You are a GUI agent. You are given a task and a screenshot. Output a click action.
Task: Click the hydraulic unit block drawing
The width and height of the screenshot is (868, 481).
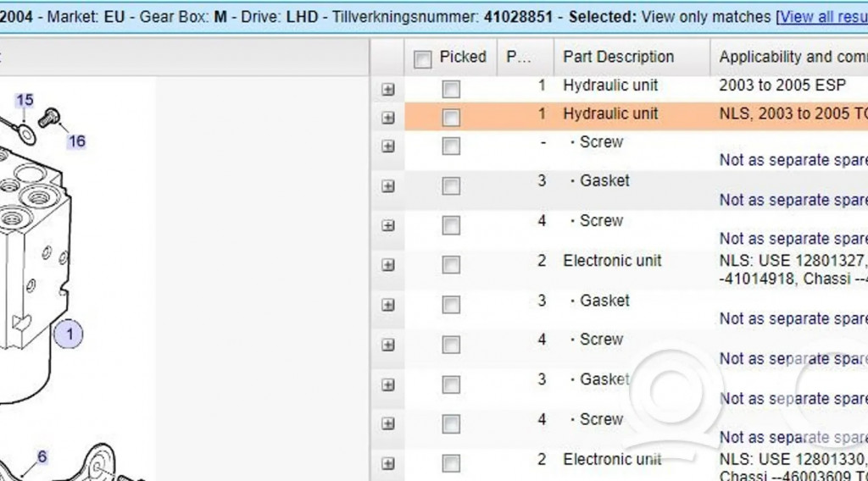[x=30, y=246]
